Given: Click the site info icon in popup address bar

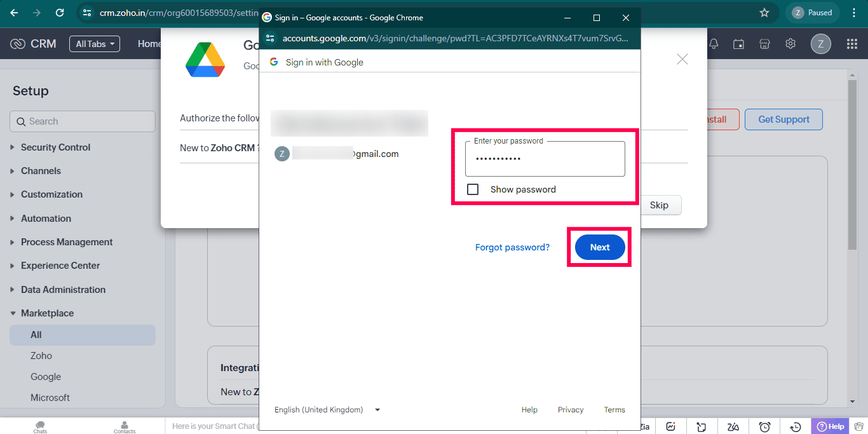Looking at the screenshot, I should point(270,38).
